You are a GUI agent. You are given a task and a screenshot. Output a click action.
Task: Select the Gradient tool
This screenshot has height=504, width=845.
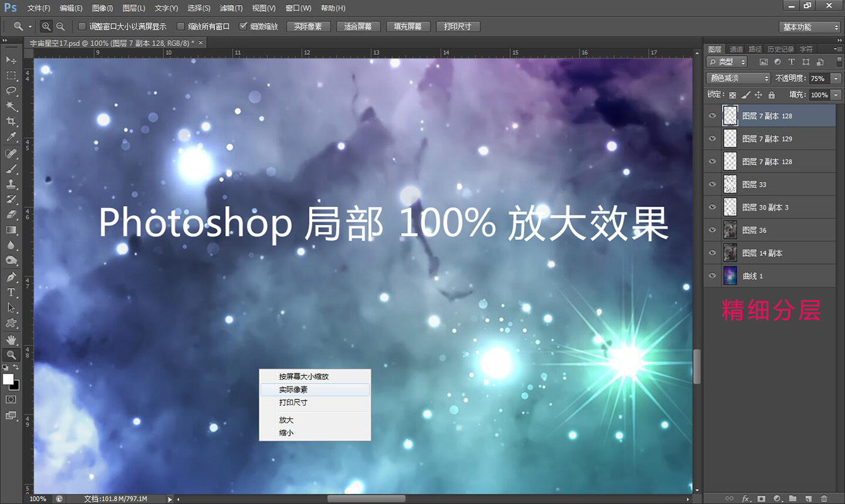(x=11, y=230)
